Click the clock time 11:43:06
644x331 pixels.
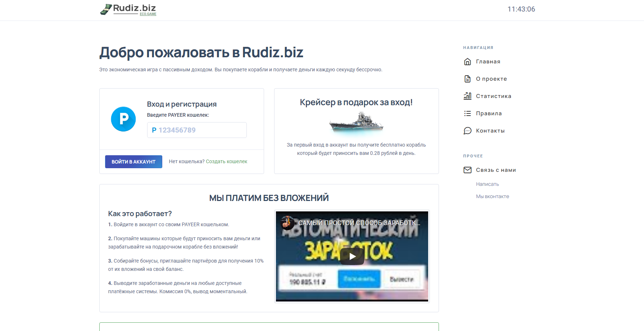tap(521, 9)
